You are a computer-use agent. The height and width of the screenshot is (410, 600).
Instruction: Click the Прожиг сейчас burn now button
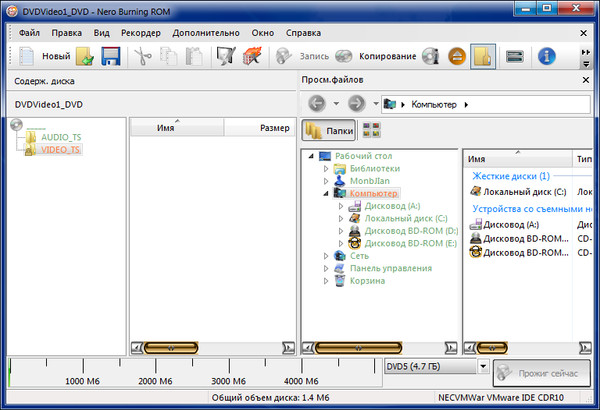coord(541,371)
